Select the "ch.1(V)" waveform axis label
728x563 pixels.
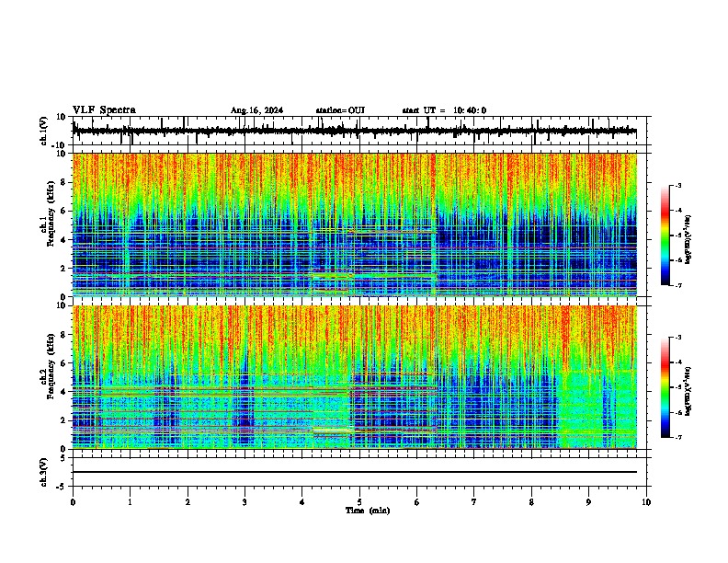(44, 131)
